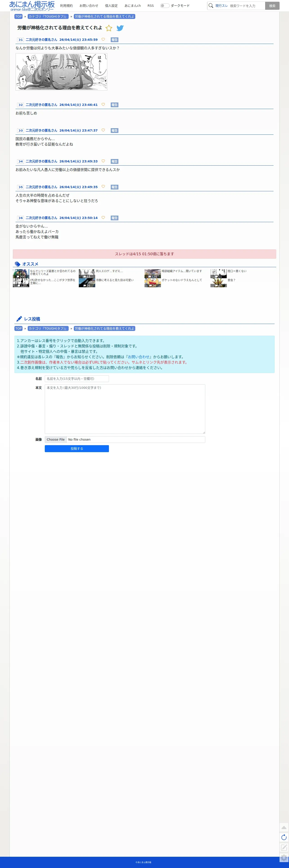
Task: Open recommended thread ポケットのないドラえもんとして
Action: click(182, 280)
